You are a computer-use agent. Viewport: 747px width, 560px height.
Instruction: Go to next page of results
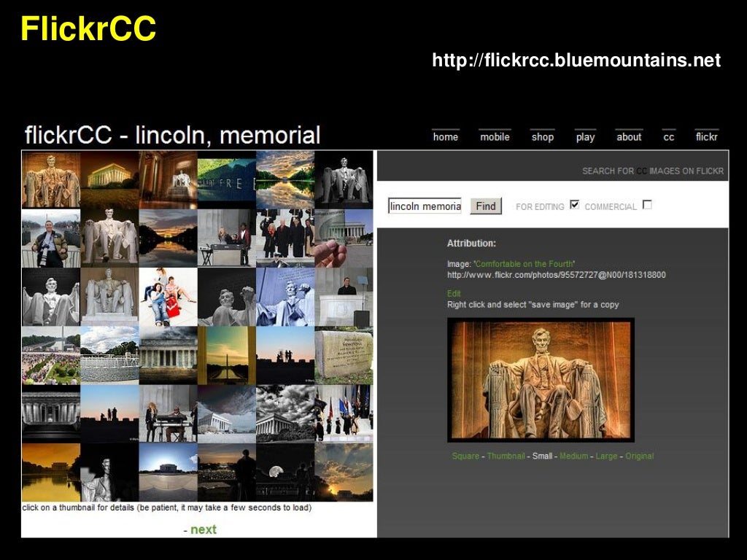[x=204, y=529]
